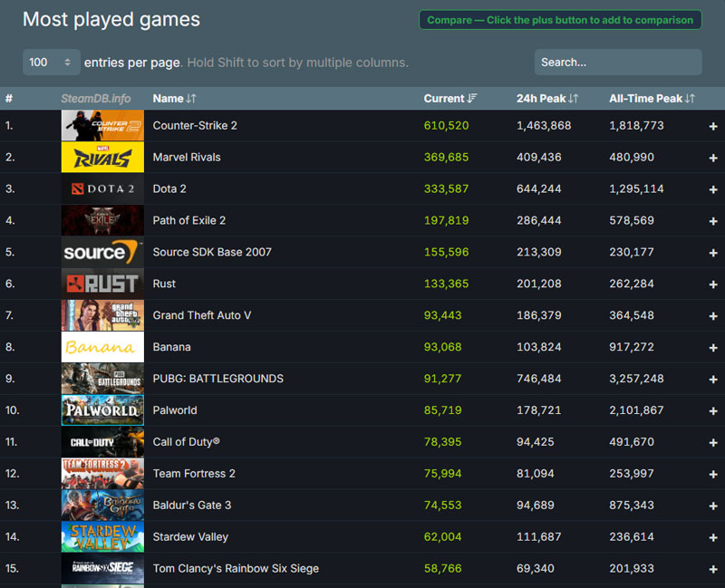Select all-time peak value 3,257,248

click(636, 379)
